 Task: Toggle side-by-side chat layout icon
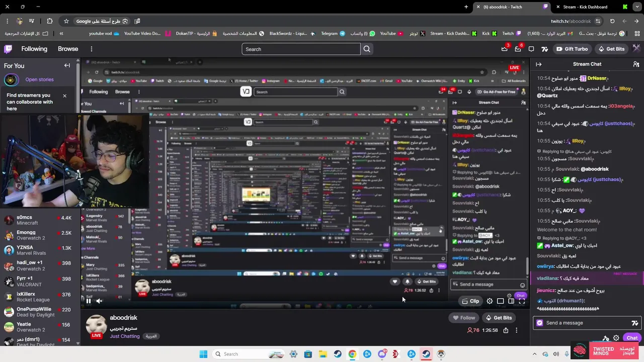[x=511, y=301]
